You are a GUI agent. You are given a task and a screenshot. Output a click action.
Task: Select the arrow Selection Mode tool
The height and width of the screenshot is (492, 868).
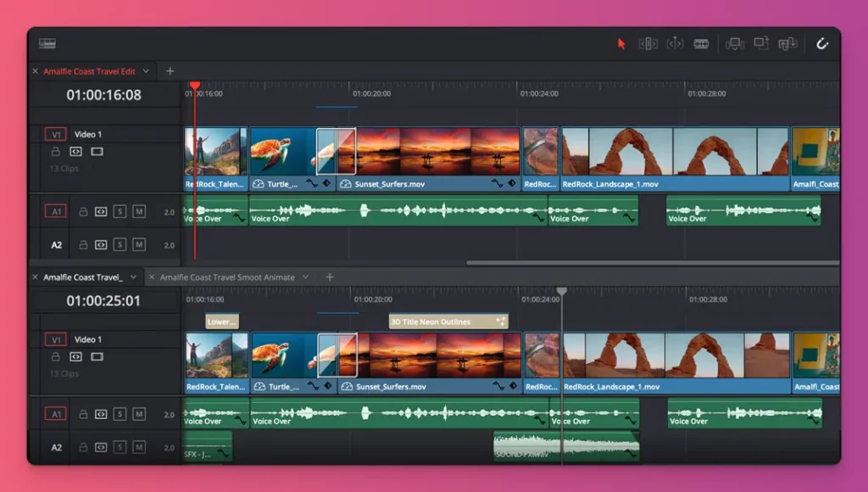coord(621,42)
